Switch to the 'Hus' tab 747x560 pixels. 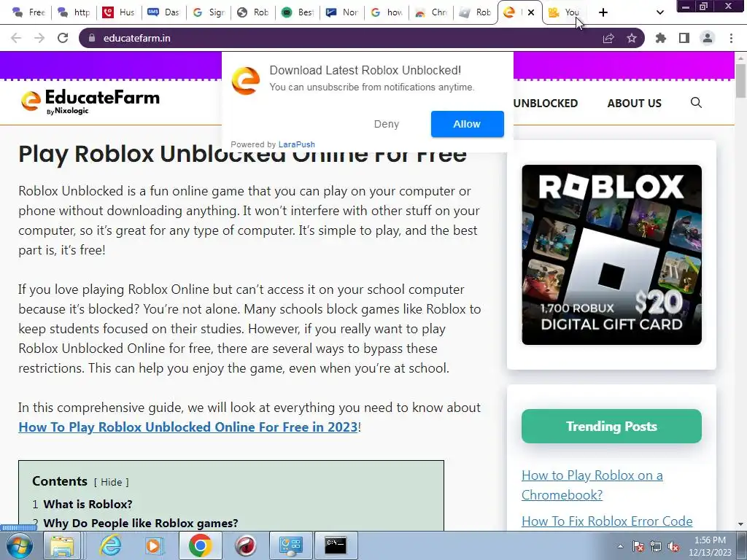coord(119,12)
